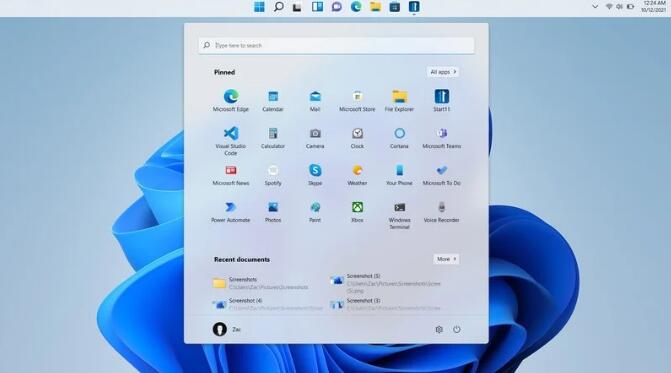Expand the All apps list

tap(443, 72)
